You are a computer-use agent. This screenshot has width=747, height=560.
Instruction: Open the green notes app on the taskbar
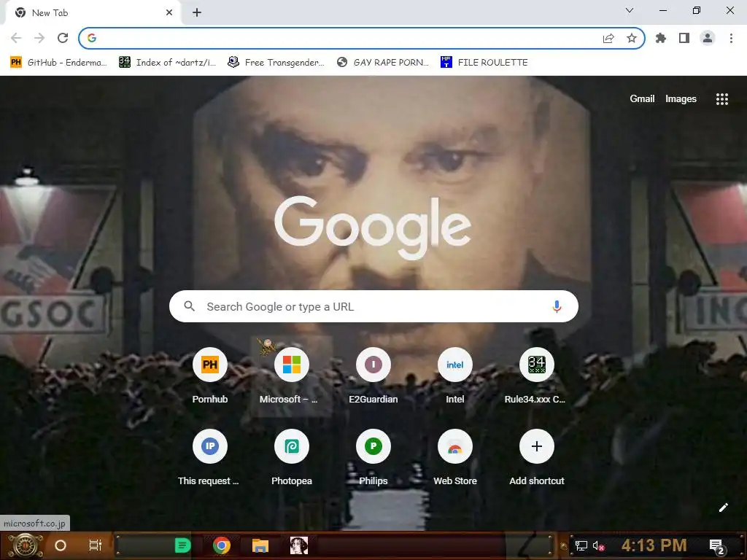(x=182, y=545)
